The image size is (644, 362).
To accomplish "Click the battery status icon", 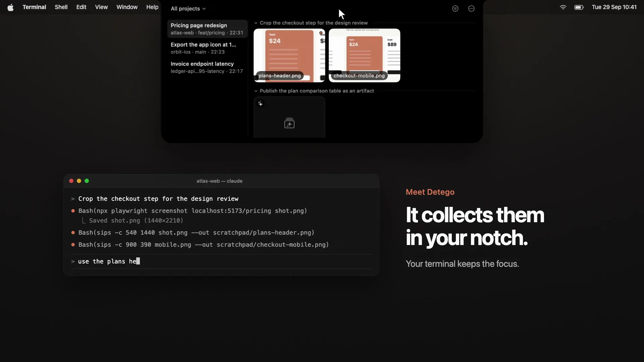I will pyautogui.click(x=579, y=7).
